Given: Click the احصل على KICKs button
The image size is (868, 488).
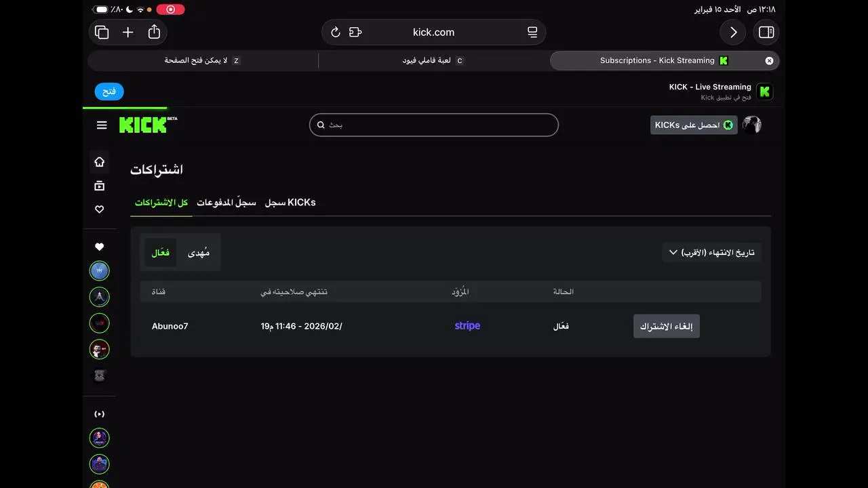Looking at the screenshot, I should click(694, 125).
